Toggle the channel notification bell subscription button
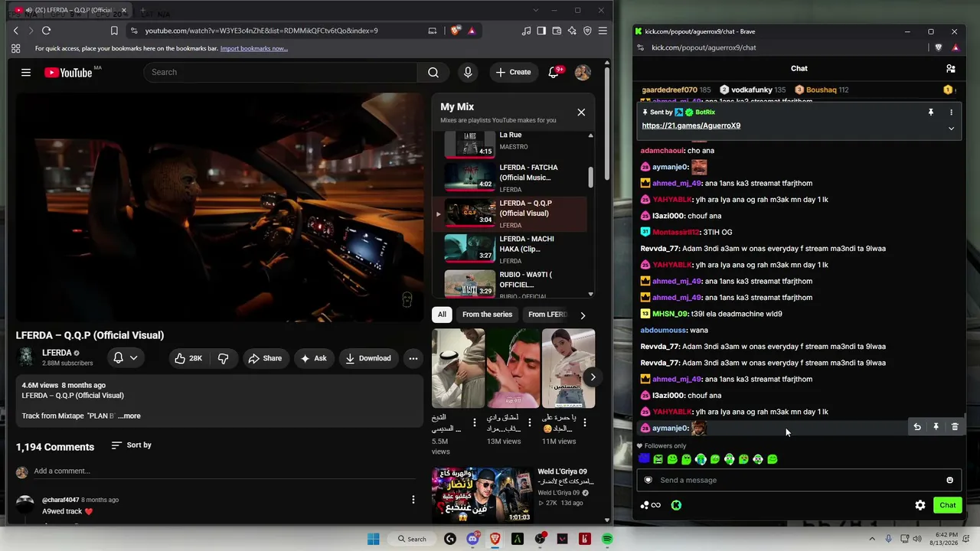Image resolution: width=980 pixels, height=551 pixels. coord(125,358)
